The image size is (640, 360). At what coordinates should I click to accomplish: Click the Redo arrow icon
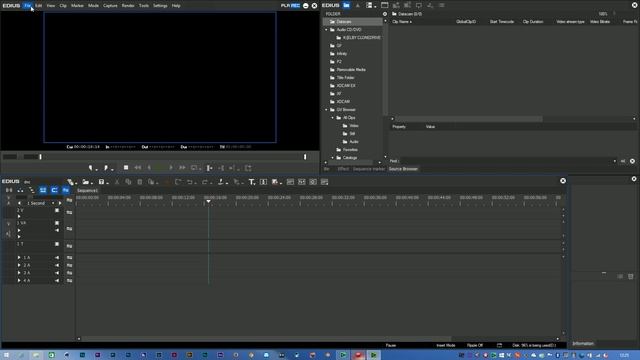205,182
